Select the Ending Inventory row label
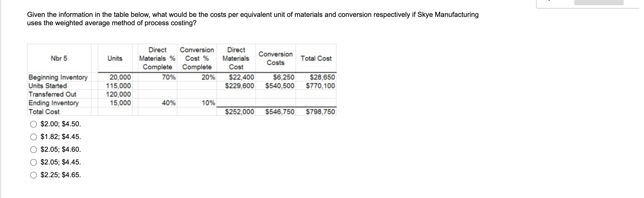644x198 pixels. coord(53,103)
